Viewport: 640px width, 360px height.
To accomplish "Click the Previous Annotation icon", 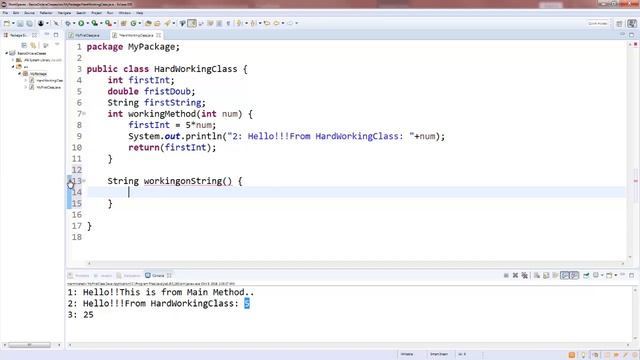I will (253, 24).
